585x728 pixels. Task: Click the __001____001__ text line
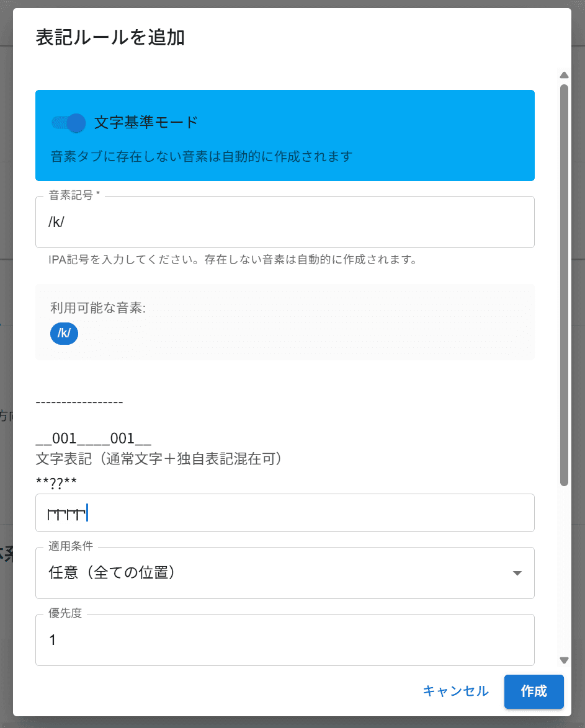click(x=94, y=439)
